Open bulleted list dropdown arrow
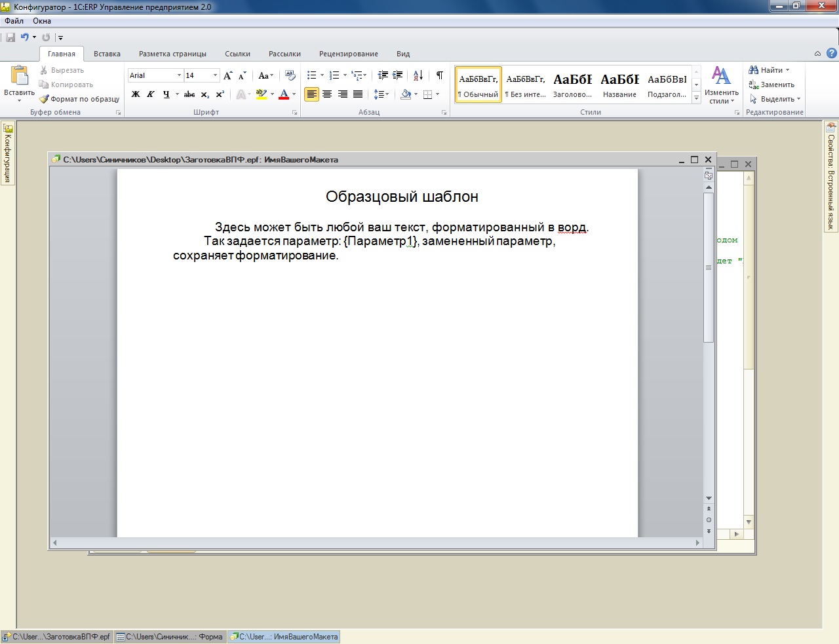Screen dimensions: 839x644 point(322,75)
